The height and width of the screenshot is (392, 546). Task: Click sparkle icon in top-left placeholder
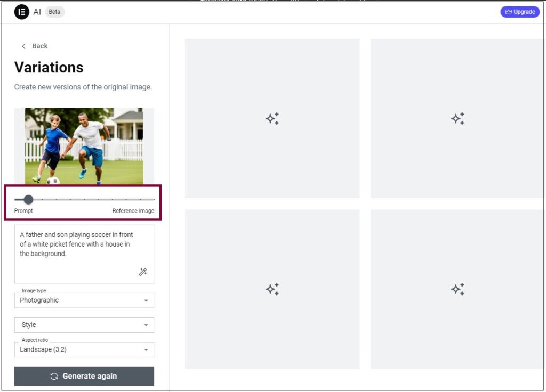pos(272,119)
